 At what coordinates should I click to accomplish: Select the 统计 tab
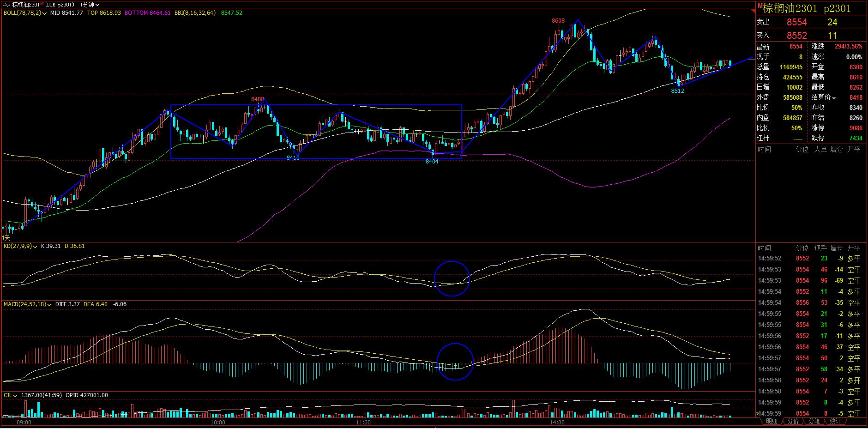[x=835, y=421]
